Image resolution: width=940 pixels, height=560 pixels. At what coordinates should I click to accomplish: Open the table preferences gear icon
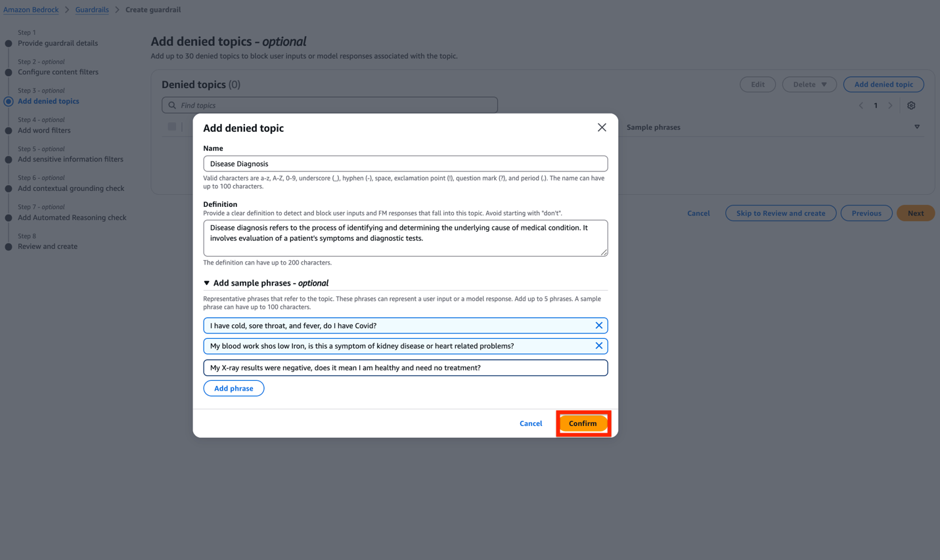911,105
